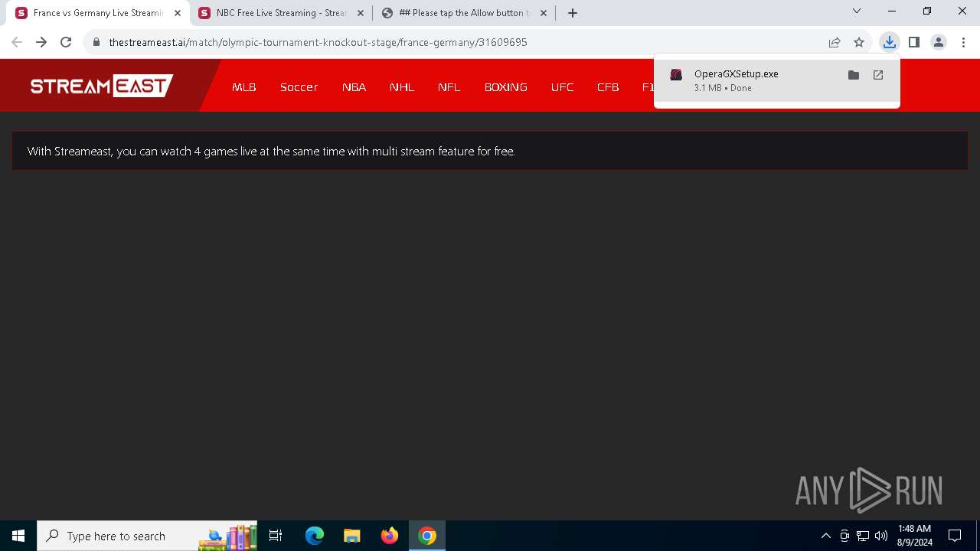Launch Microsoft Edge from the taskbar
Screen dimensions: 980x551
(315, 536)
